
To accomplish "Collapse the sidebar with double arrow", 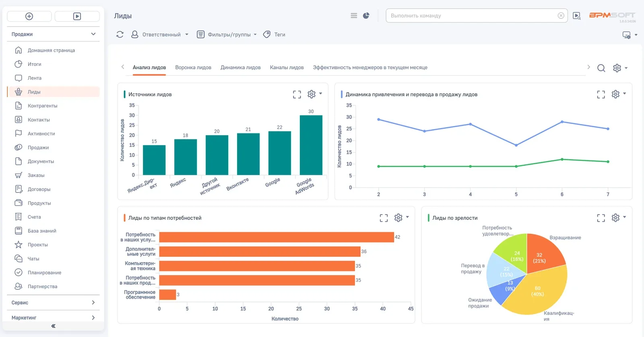I will coord(53,326).
